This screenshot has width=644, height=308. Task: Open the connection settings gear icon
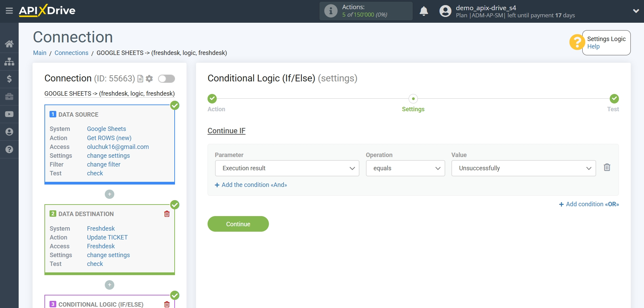pos(149,79)
